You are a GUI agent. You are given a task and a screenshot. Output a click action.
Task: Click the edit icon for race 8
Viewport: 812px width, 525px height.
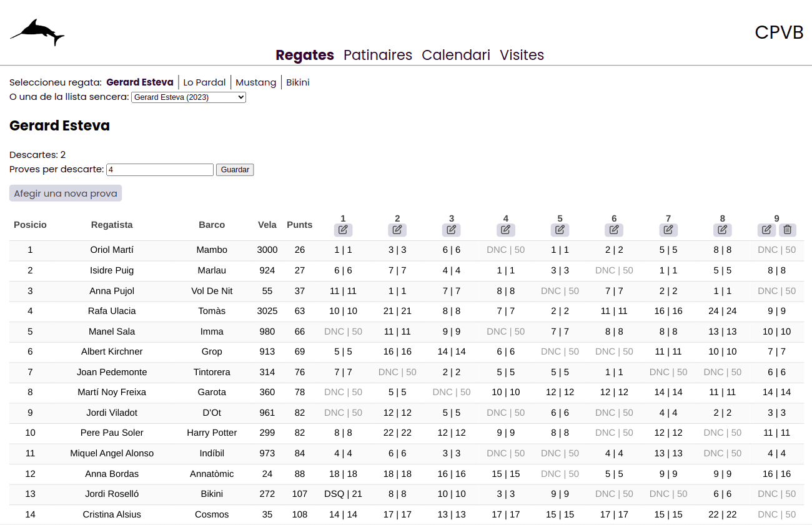(723, 230)
